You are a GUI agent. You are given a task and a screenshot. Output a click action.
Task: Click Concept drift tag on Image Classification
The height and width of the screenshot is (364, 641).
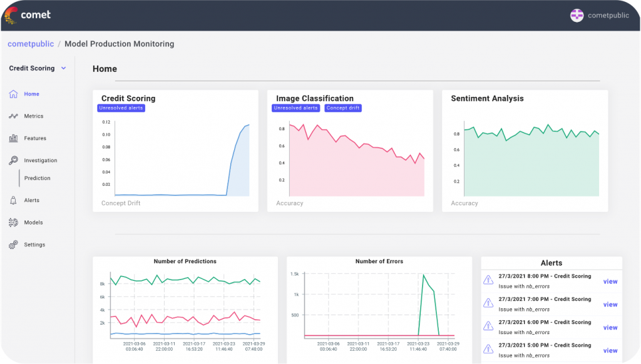pos(343,108)
